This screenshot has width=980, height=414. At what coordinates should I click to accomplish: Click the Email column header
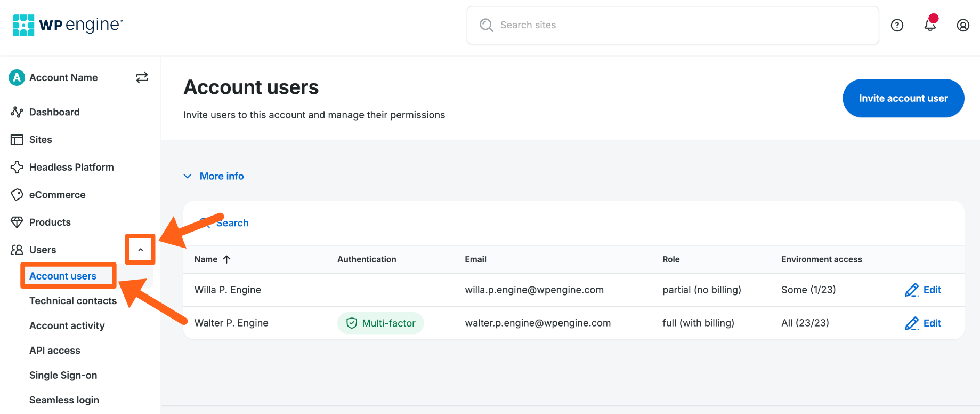[475, 259]
